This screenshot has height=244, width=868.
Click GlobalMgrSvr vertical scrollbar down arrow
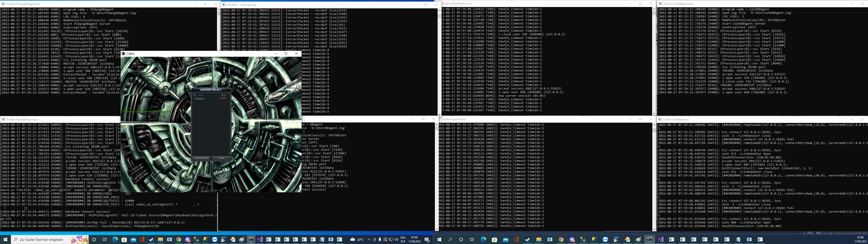pyautogui.click(x=654, y=114)
